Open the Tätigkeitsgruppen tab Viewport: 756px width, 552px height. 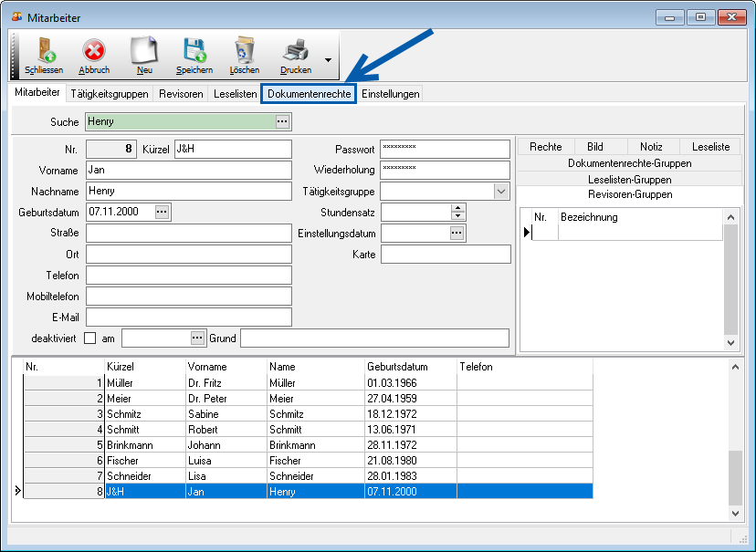coord(110,94)
